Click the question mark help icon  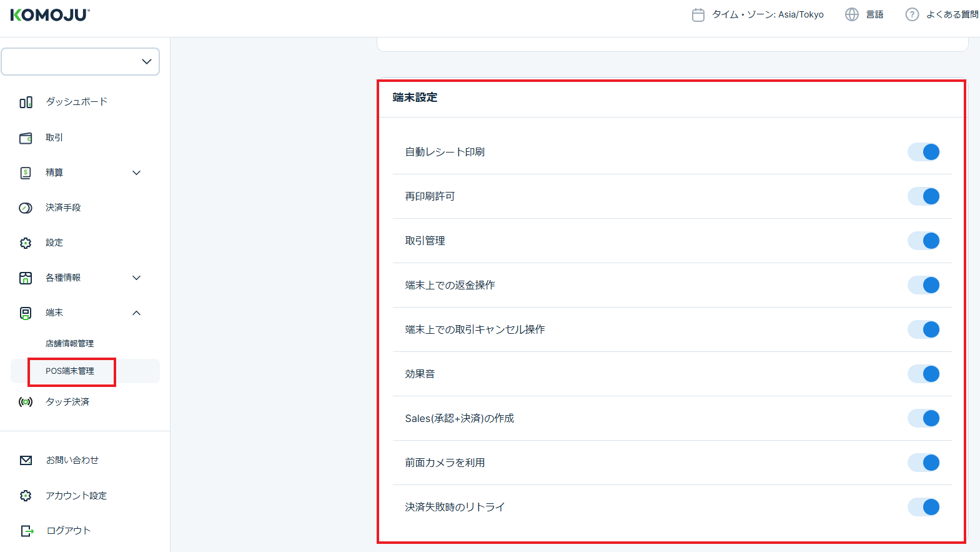click(x=912, y=14)
